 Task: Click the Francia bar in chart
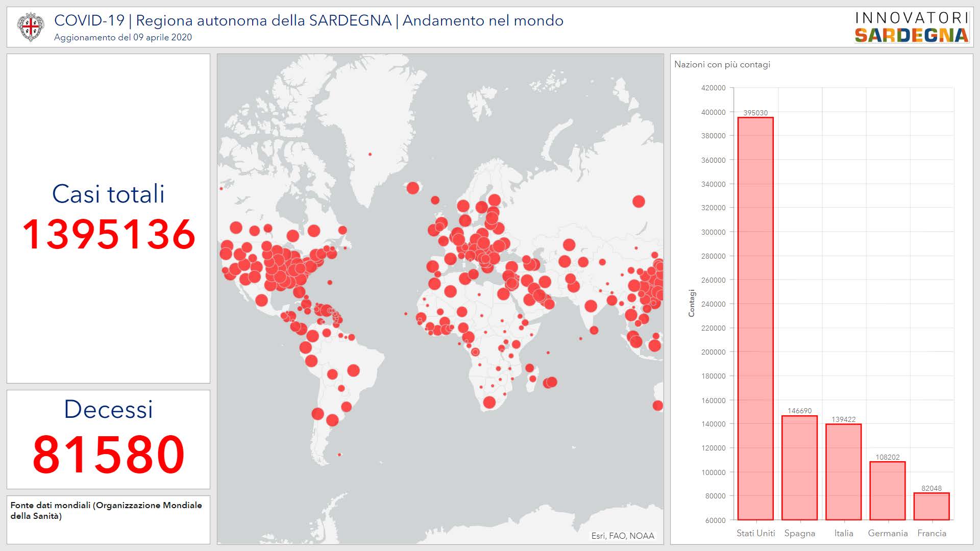point(932,506)
